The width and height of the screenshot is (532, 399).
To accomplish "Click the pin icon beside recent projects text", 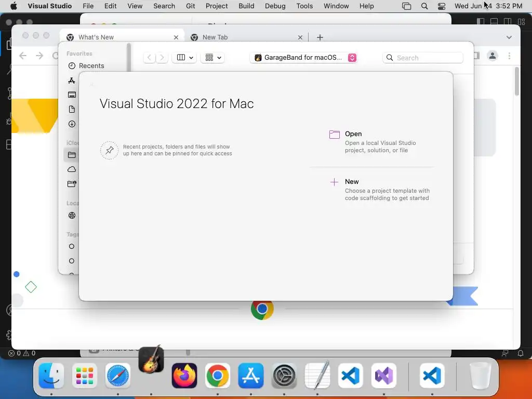I will tap(109, 150).
